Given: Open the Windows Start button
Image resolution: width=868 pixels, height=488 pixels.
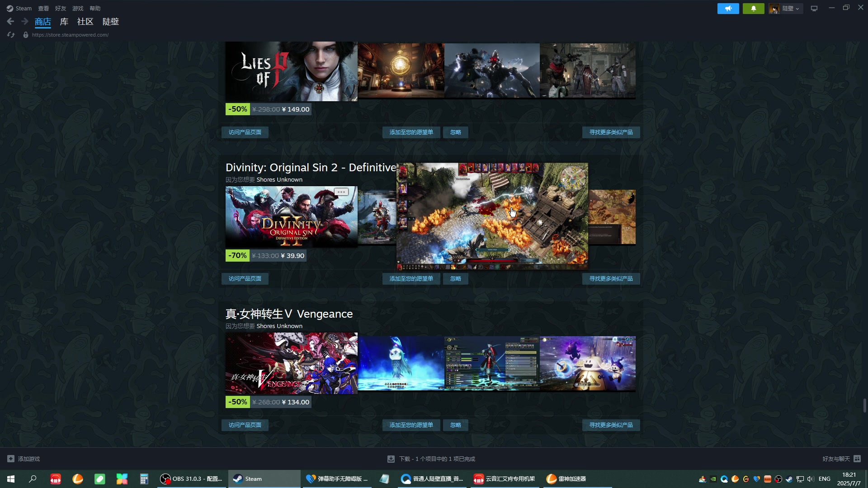Looking at the screenshot, I should 11,479.
